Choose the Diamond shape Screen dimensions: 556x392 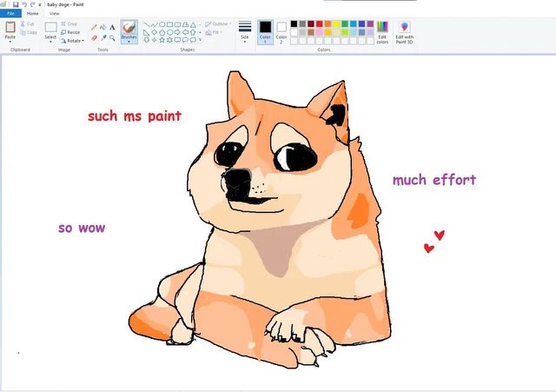[154, 32]
